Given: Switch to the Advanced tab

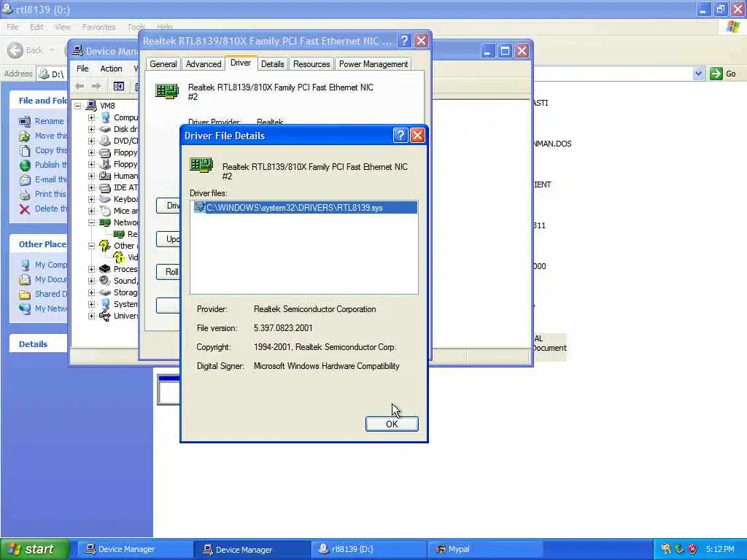Looking at the screenshot, I should pyautogui.click(x=204, y=64).
